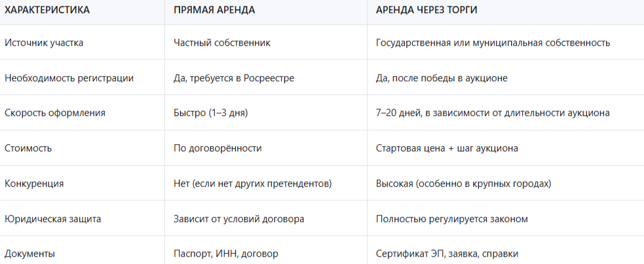Click Стартовая цена + шаг аукциона cell

447,148
